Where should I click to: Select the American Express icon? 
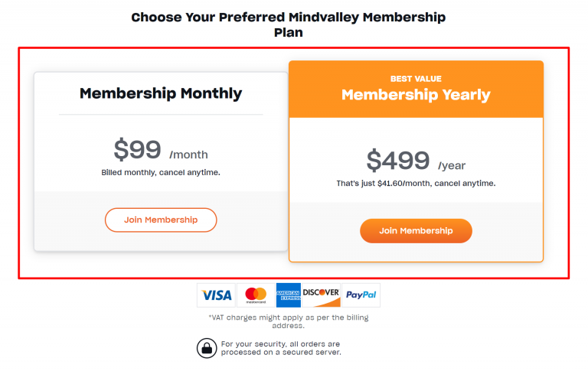point(289,295)
